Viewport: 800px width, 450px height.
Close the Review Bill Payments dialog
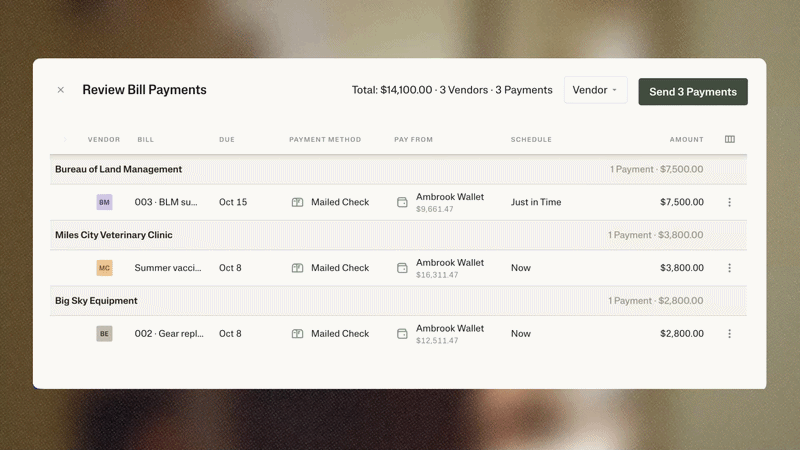coord(61,90)
